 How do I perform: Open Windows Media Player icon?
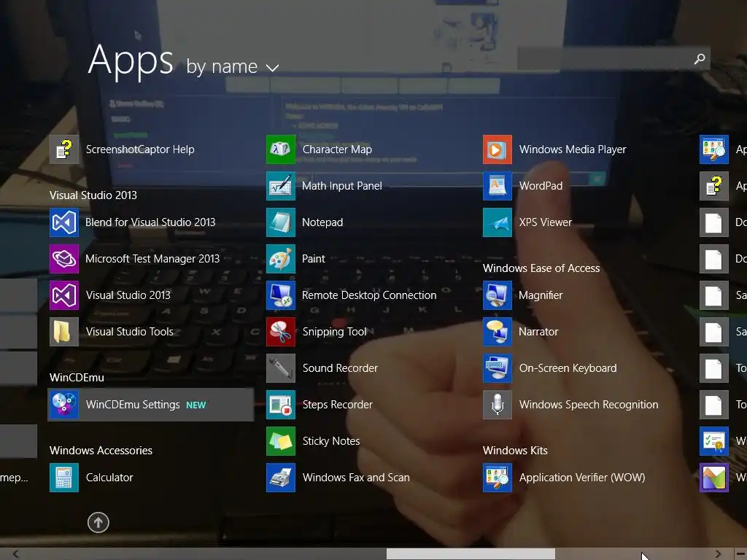click(x=498, y=149)
